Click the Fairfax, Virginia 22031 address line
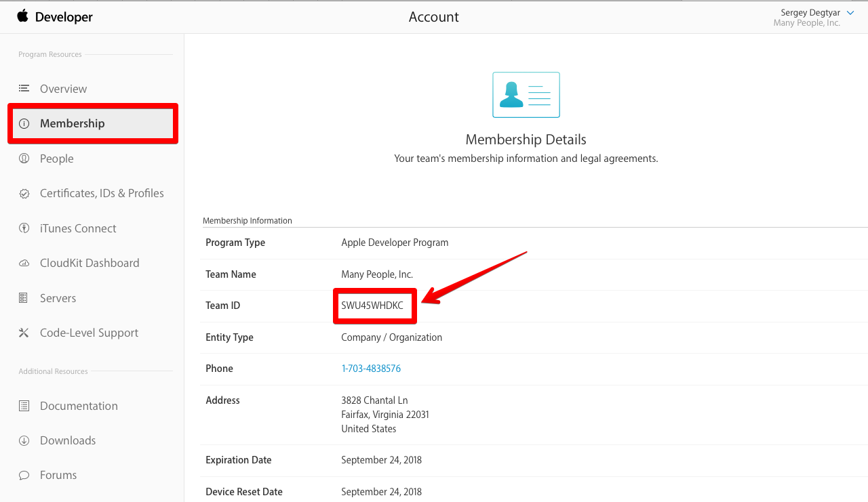Viewport: 868px width, 502px height. pyautogui.click(x=385, y=415)
